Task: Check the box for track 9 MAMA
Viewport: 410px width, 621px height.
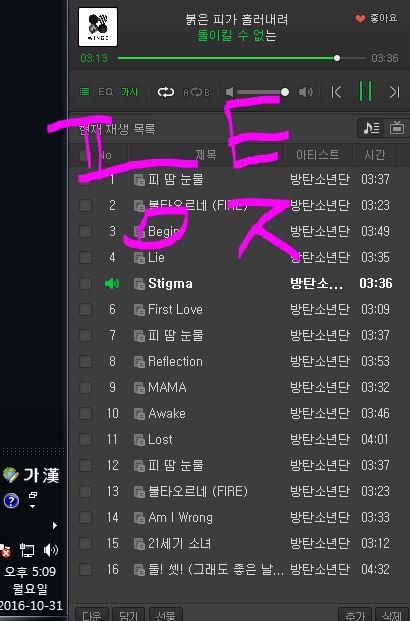Action: click(x=85, y=387)
